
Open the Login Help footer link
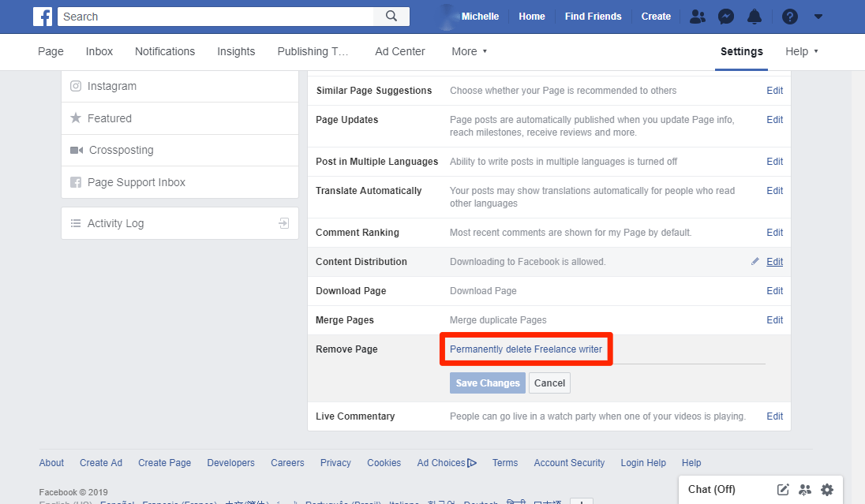pyautogui.click(x=643, y=463)
